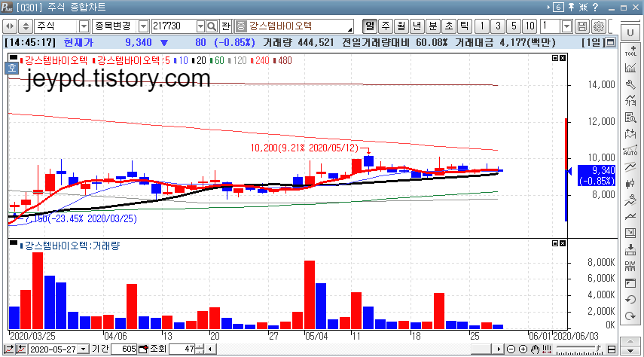
Task: Select the 분 minute period tab
Action: coord(433,26)
